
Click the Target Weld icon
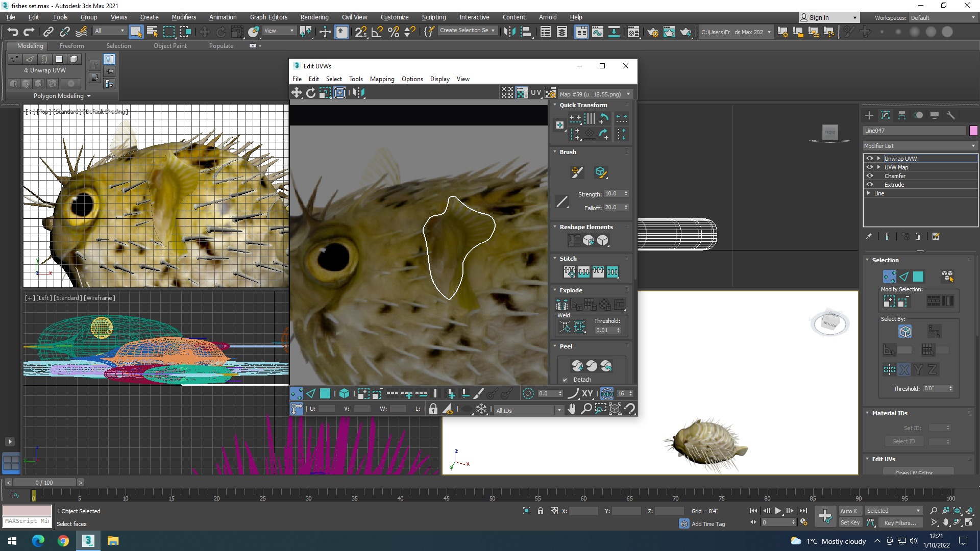(565, 327)
